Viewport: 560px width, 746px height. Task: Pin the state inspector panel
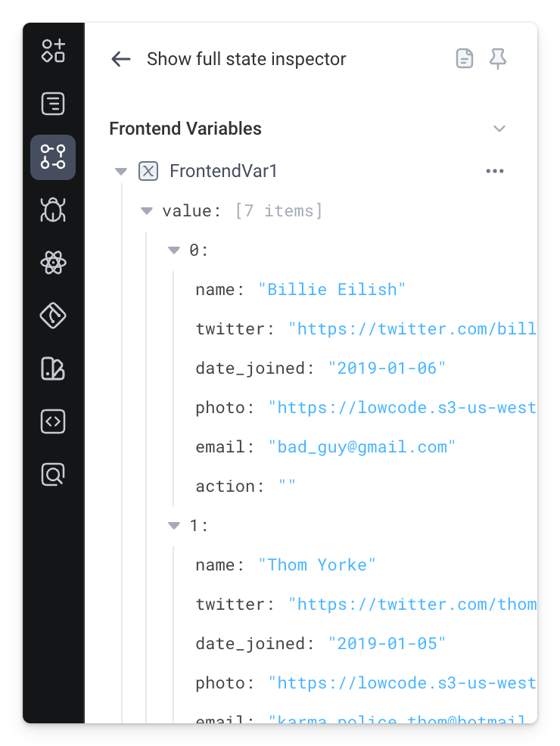click(498, 58)
